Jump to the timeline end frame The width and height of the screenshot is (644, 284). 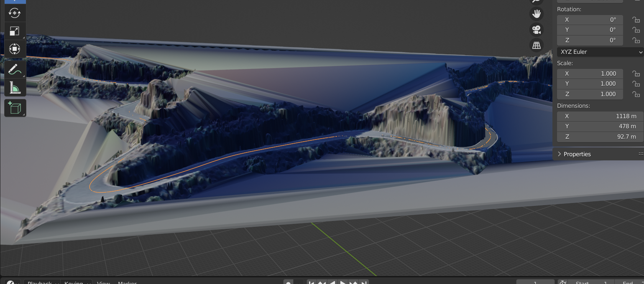click(363, 282)
